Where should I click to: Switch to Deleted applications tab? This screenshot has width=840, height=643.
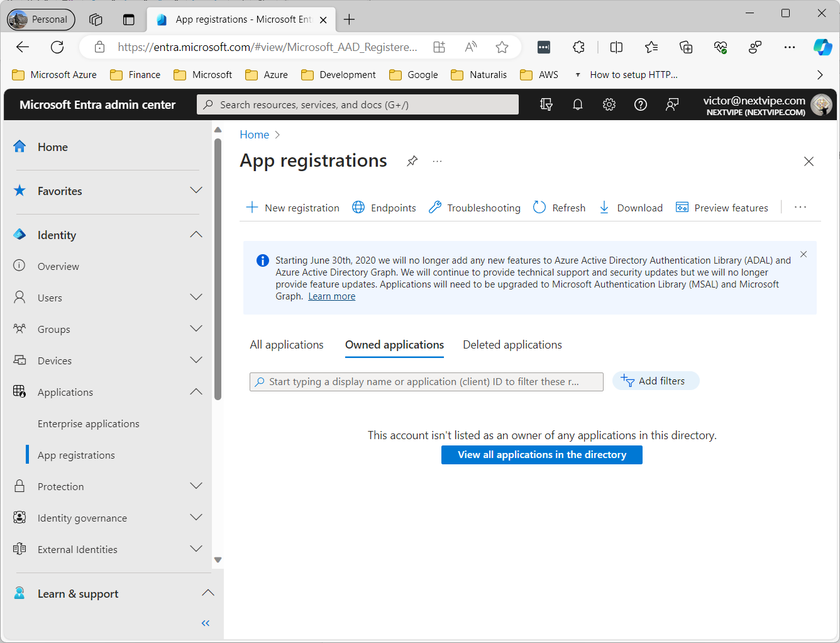(512, 345)
